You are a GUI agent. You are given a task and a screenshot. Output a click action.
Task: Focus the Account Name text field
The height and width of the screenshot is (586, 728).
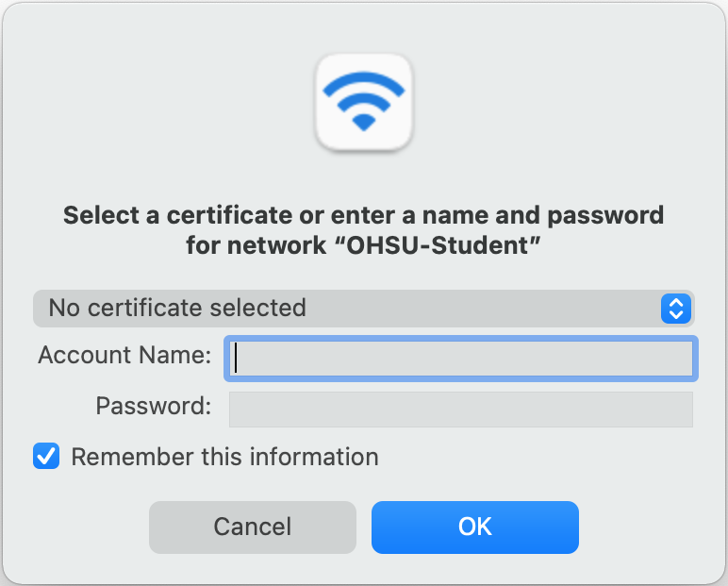[x=460, y=359]
